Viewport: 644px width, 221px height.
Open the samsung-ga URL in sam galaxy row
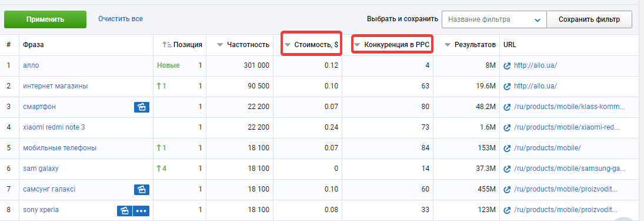pos(570,169)
